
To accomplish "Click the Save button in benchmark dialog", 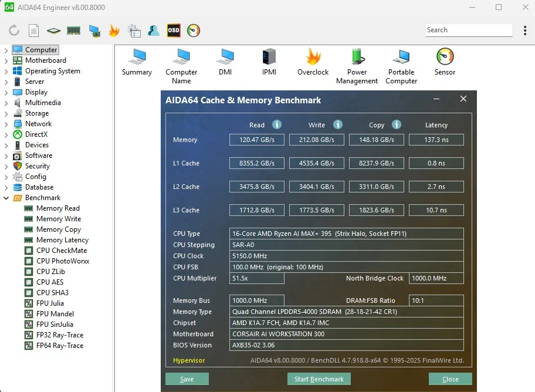I will 187,379.
